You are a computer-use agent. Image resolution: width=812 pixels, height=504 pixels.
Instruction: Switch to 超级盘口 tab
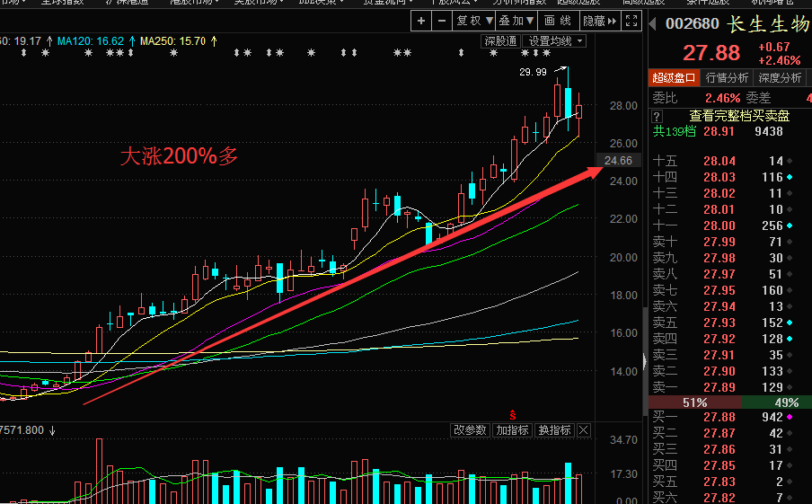click(x=674, y=78)
